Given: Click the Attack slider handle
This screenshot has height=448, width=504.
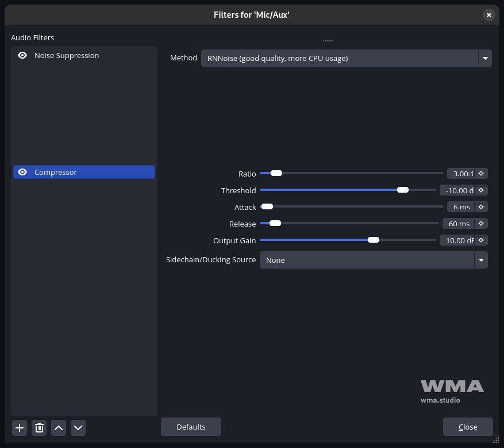Looking at the screenshot, I should [267, 206].
